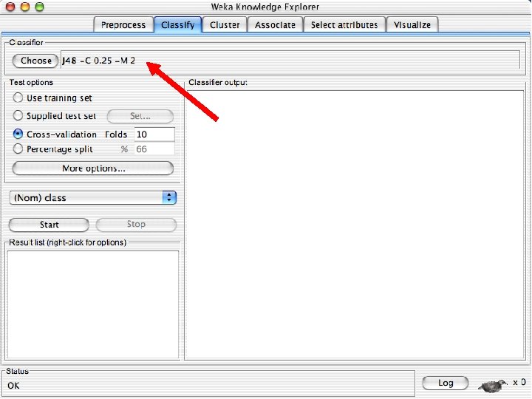Screen dimensions: 532x399
Task: Click the OK status text
Action: pos(13,386)
